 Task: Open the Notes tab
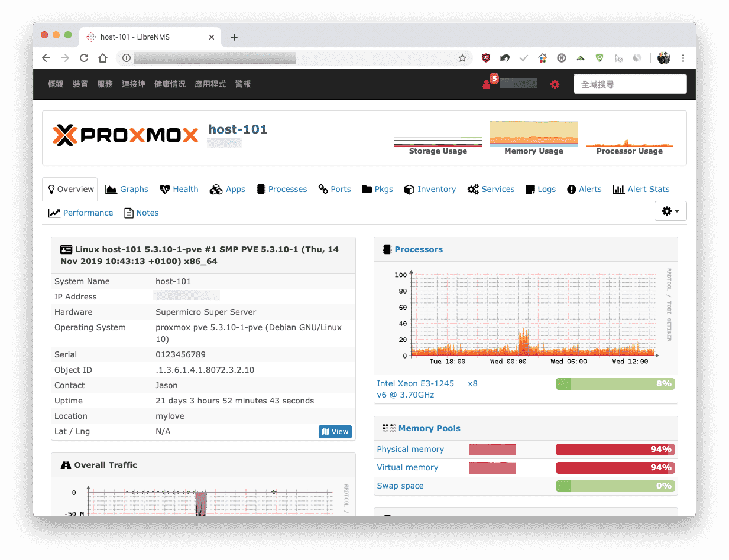[x=141, y=213]
